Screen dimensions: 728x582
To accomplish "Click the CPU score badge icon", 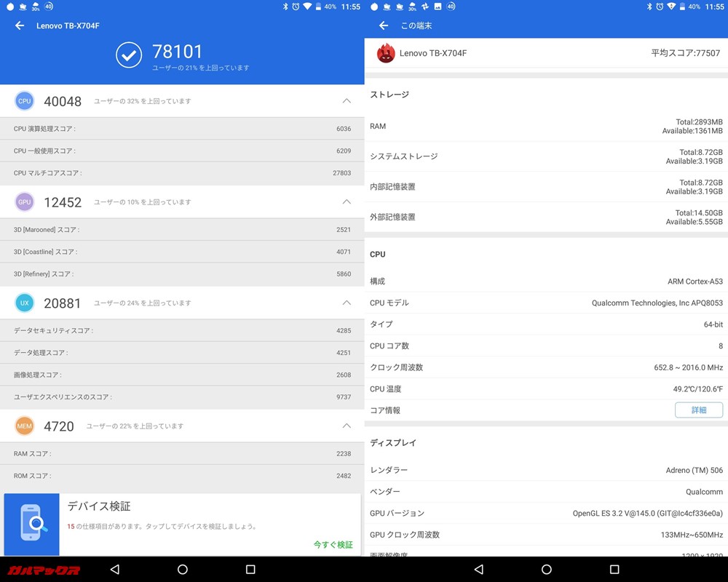I will 24,100.
